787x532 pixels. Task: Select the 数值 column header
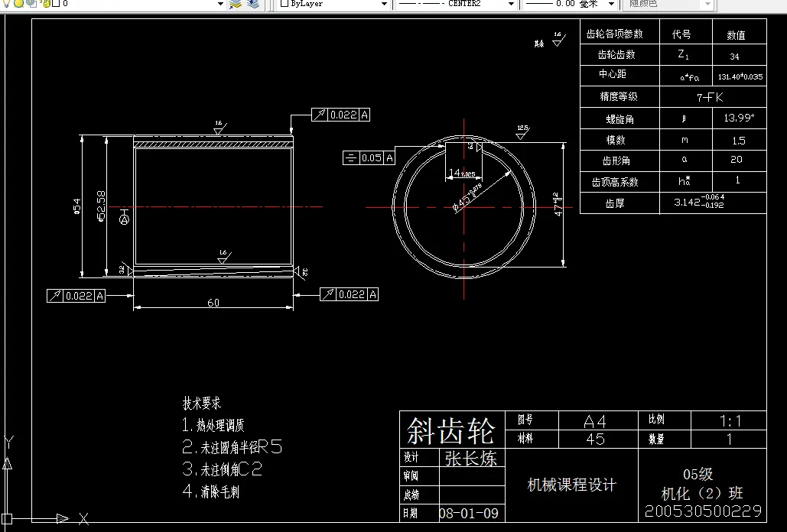[x=736, y=35]
